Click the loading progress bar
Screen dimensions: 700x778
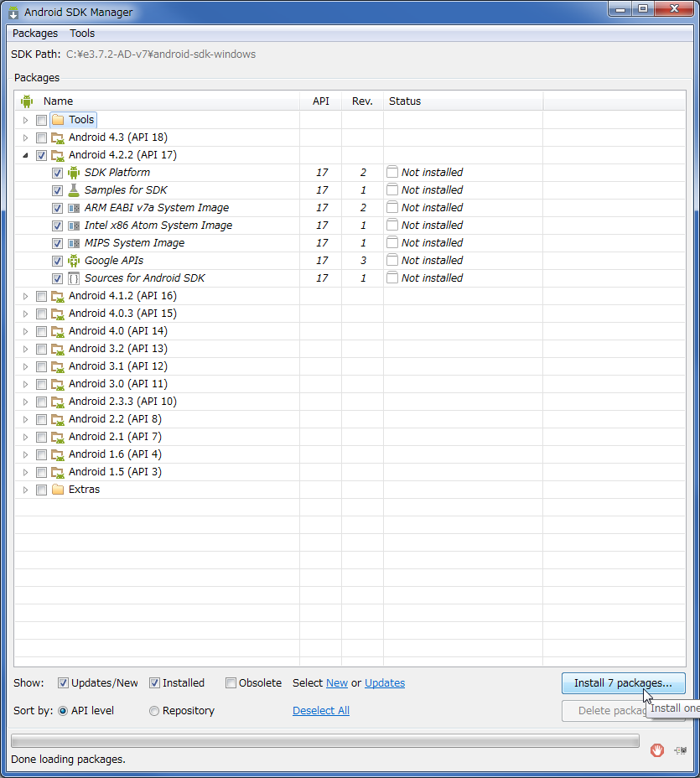pos(325,741)
